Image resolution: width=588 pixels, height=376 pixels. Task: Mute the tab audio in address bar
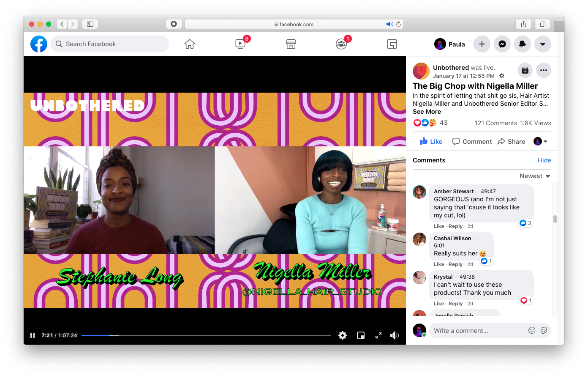(x=389, y=24)
